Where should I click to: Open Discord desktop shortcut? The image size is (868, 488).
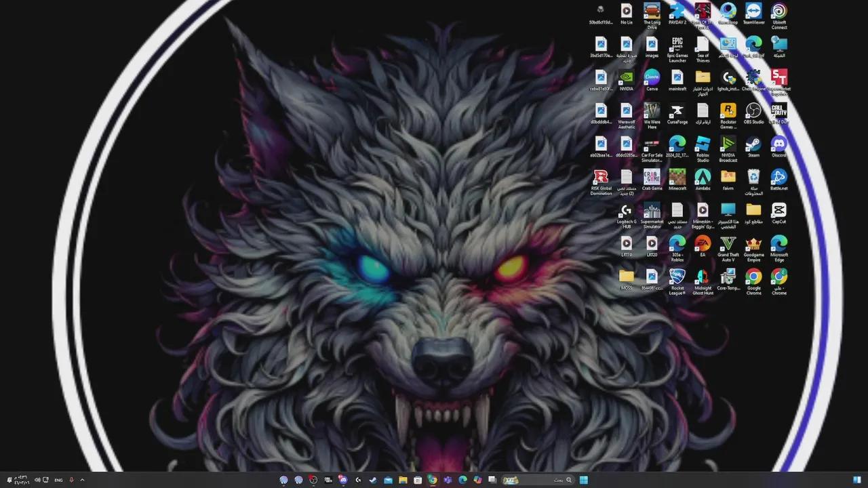(x=779, y=146)
